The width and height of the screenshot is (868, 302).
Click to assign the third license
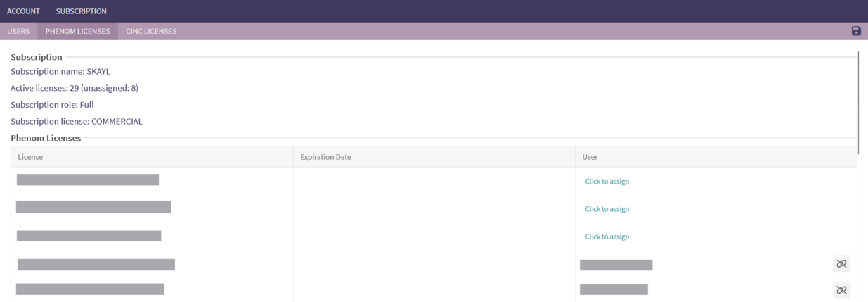[x=607, y=237]
